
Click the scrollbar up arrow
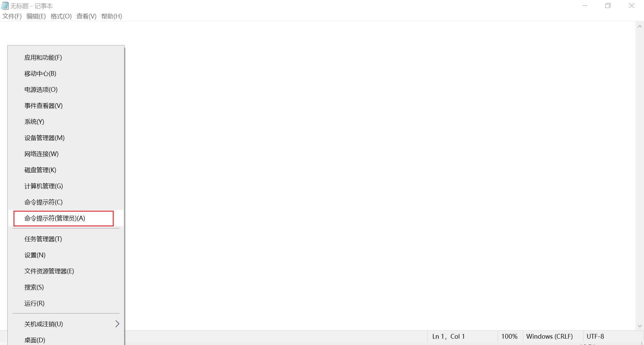coord(640,26)
